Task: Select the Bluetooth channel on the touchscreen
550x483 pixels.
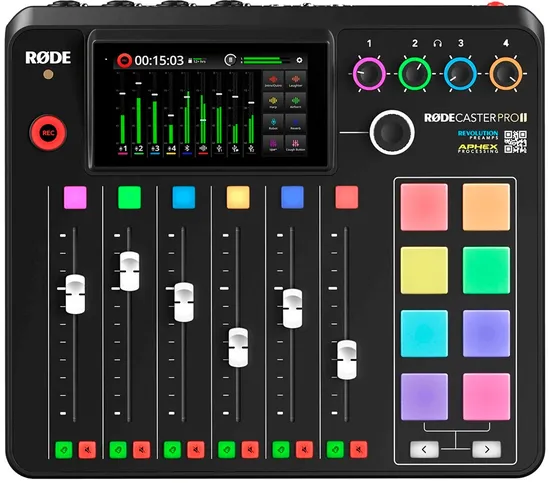Action: (x=187, y=149)
